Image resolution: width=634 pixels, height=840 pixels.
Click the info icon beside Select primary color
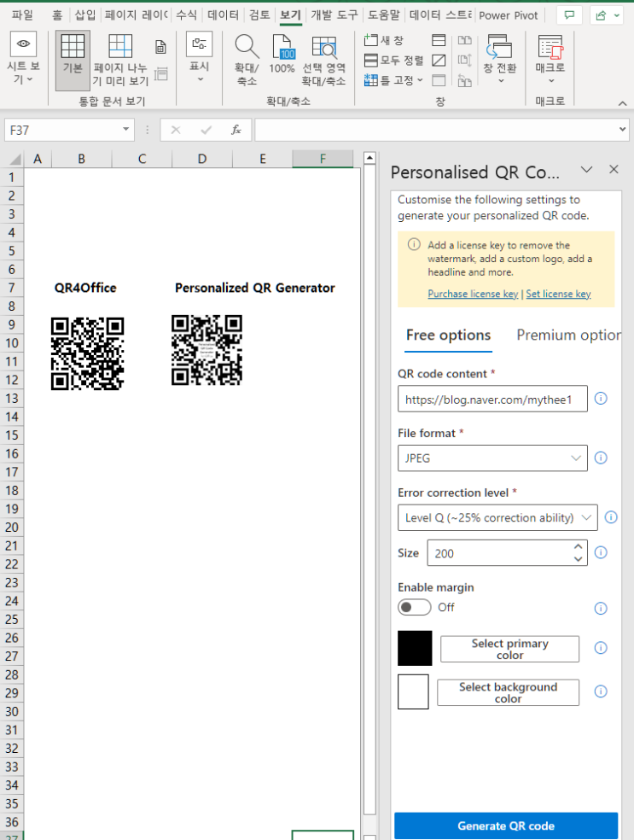coord(601,648)
